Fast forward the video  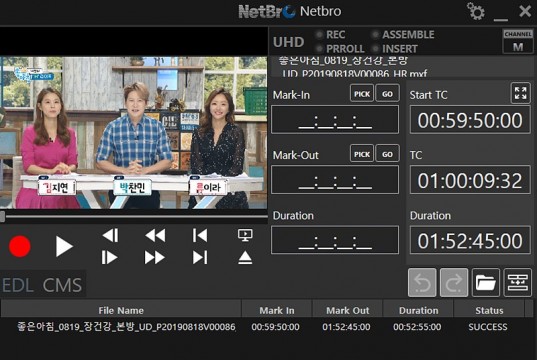[154, 257]
